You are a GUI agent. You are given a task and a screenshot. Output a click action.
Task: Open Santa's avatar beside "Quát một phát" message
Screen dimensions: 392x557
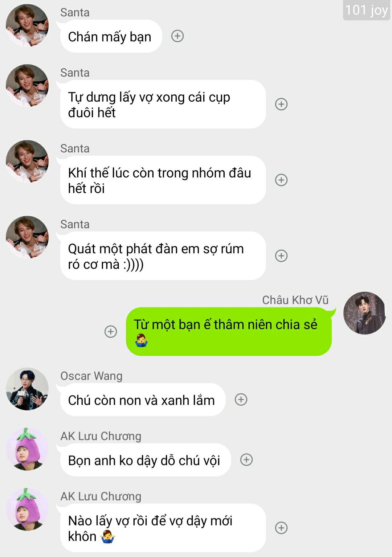[x=27, y=237]
